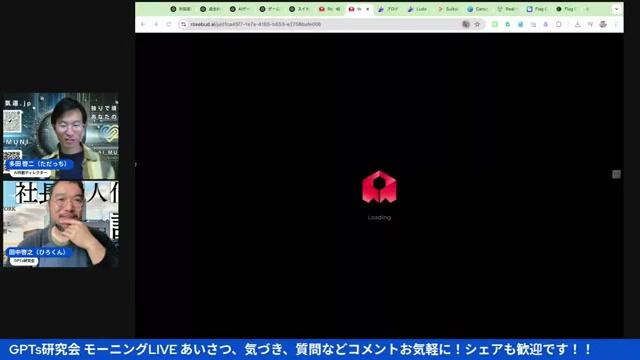640x360 pixels.
Task: Switch to the Canva browser tab
Action: pyautogui.click(x=478, y=9)
